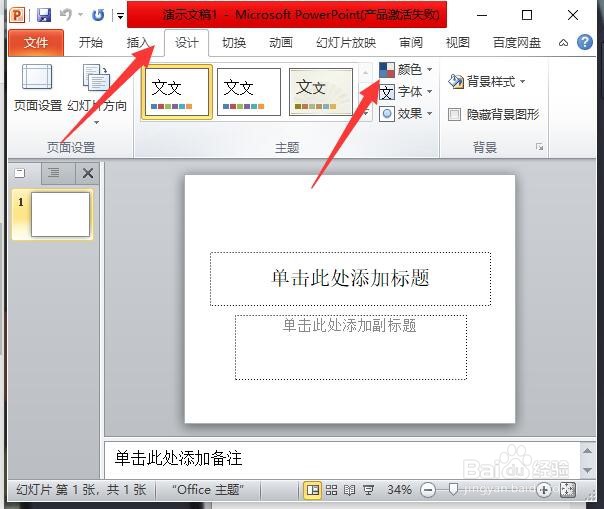Switch to the 切换 tab
This screenshot has height=509, width=604.
[234, 42]
